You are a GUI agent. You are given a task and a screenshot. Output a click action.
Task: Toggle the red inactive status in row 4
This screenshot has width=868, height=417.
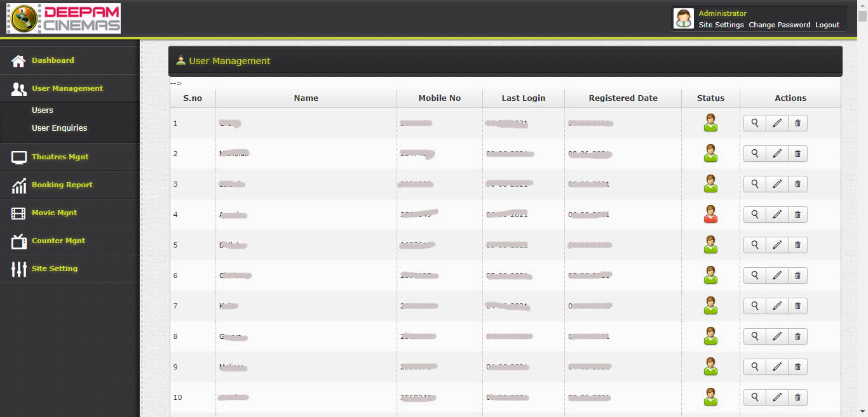click(710, 214)
